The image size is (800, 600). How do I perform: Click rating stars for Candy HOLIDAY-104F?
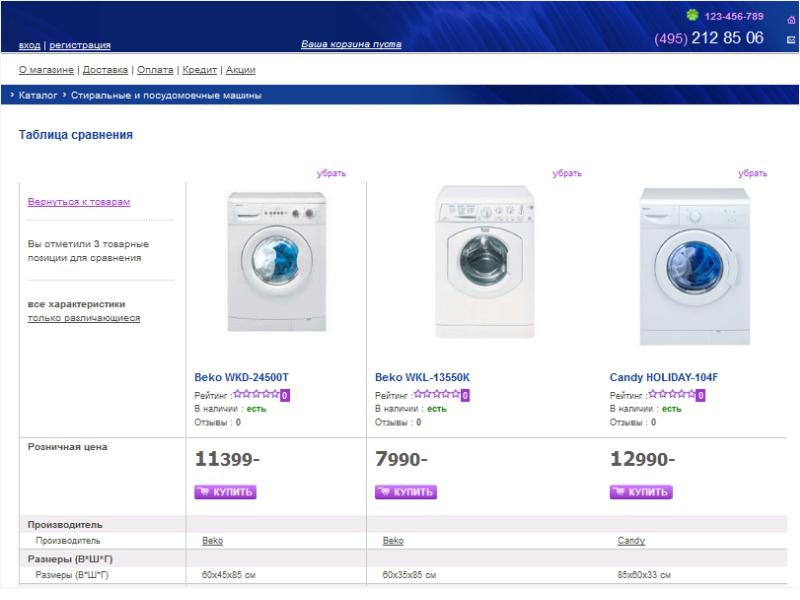coord(671,394)
